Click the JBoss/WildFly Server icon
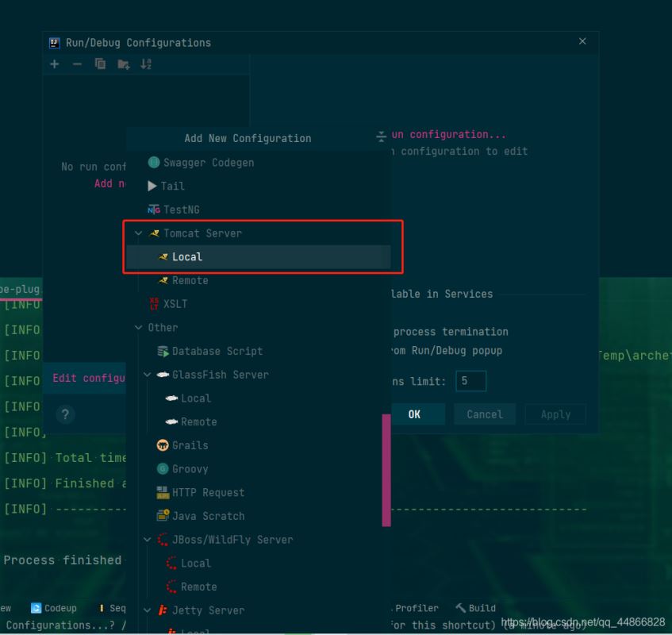The image size is (672, 635). tap(163, 540)
